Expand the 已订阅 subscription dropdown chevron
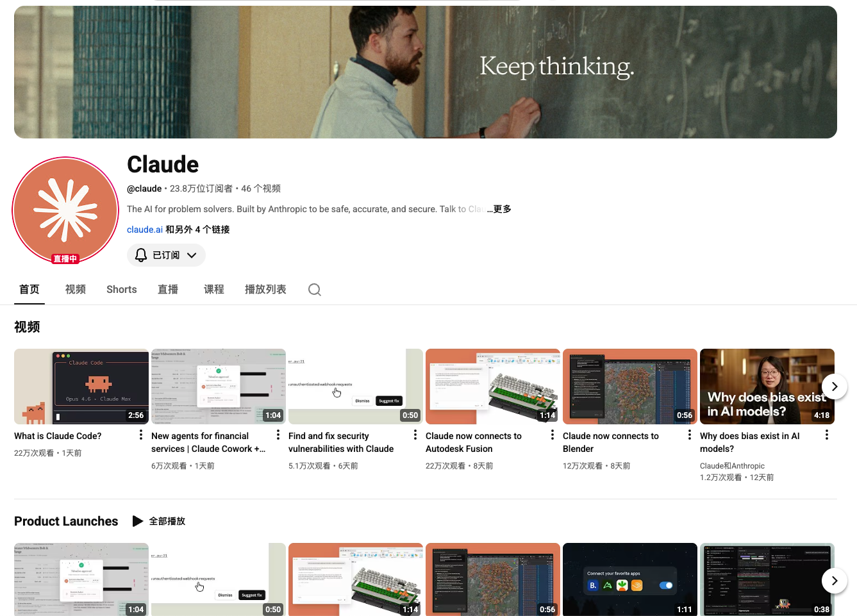Image resolution: width=857 pixels, height=616 pixels. [192, 255]
